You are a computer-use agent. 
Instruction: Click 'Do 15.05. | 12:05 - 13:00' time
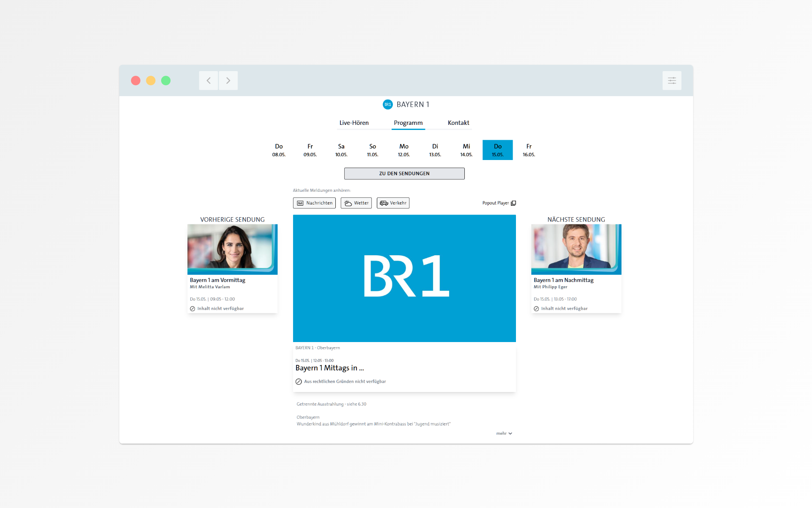coord(314,361)
